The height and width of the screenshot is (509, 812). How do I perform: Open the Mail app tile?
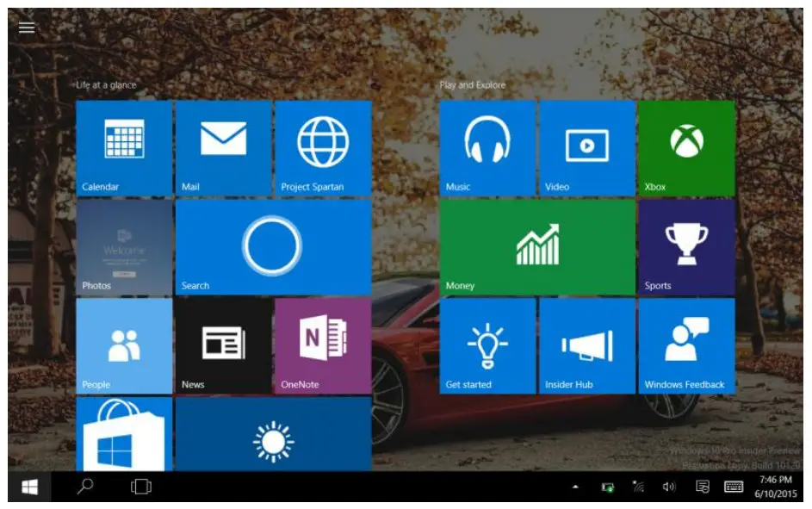[222, 146]
